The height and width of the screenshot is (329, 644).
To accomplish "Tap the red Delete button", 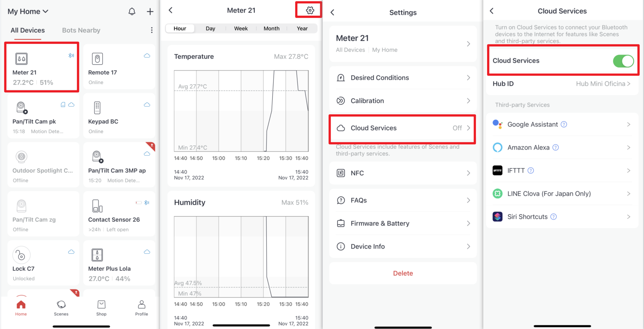I will point(403,273).
